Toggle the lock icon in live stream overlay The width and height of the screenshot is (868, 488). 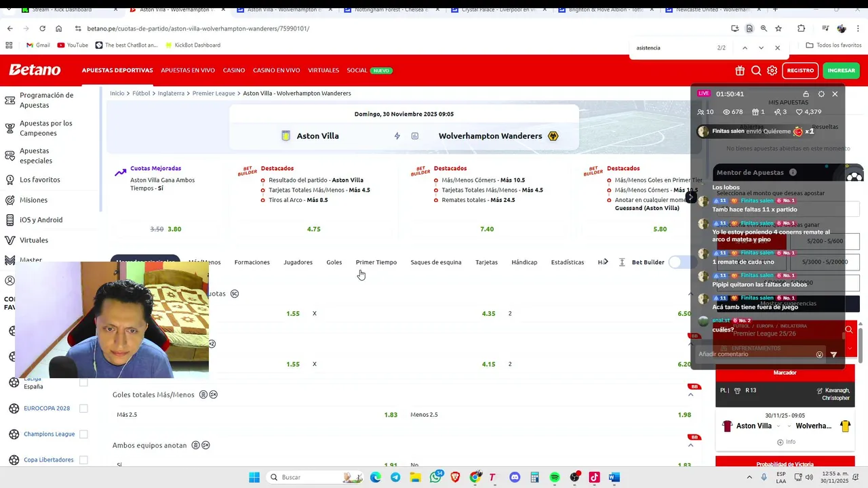806,94
